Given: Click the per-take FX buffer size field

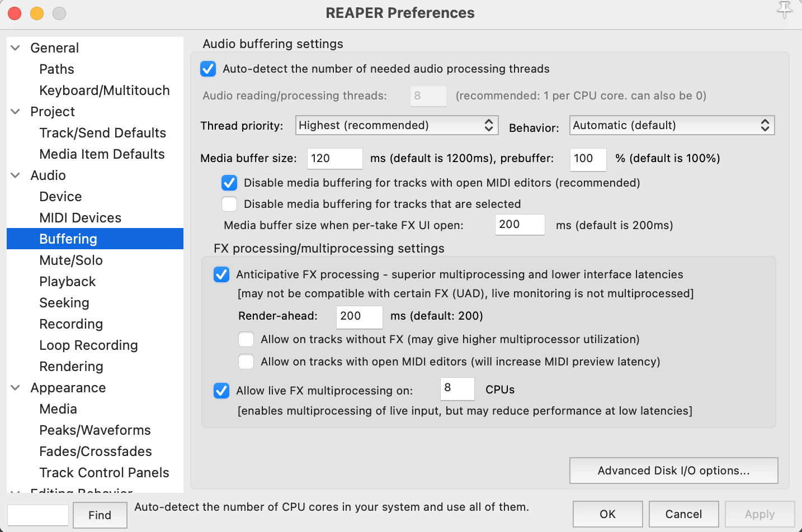Looking at the screenshot, I should (520, 225).
